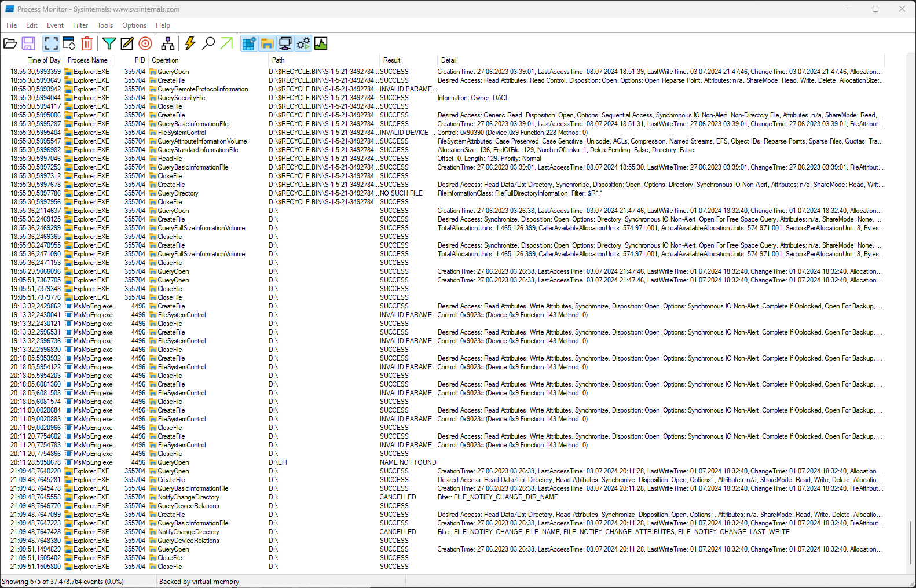This screenshot has height=588, width=916.
Task: Click the Open file toolbar icon
Action: (x=10, y=43)
